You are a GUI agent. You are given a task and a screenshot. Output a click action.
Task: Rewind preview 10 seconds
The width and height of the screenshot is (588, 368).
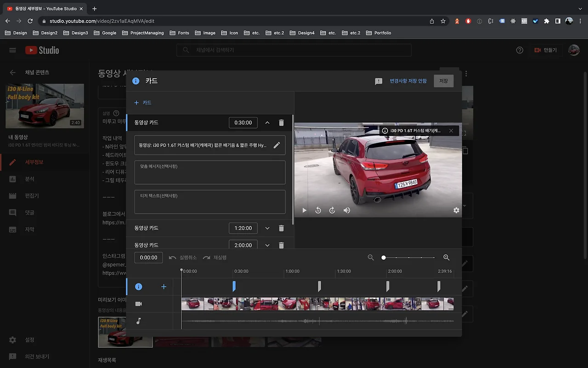pos(318,210)
